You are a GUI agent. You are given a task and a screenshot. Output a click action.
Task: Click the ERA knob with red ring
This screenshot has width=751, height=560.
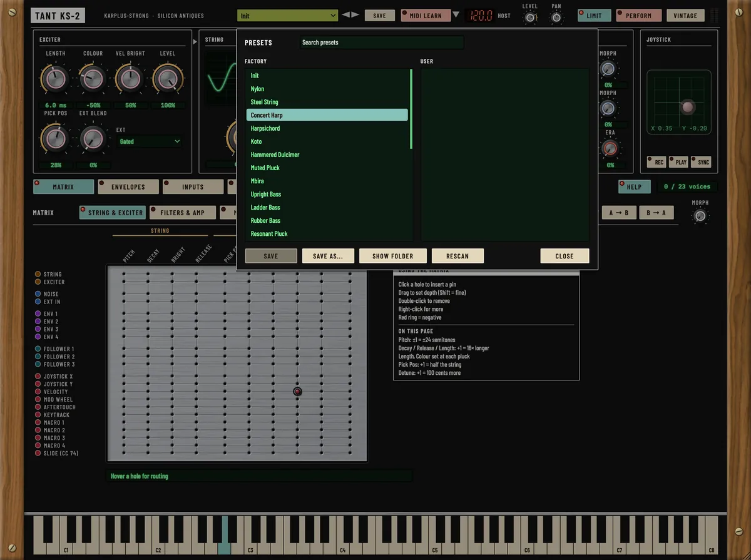pyautogui.click(x=610, y=148)
